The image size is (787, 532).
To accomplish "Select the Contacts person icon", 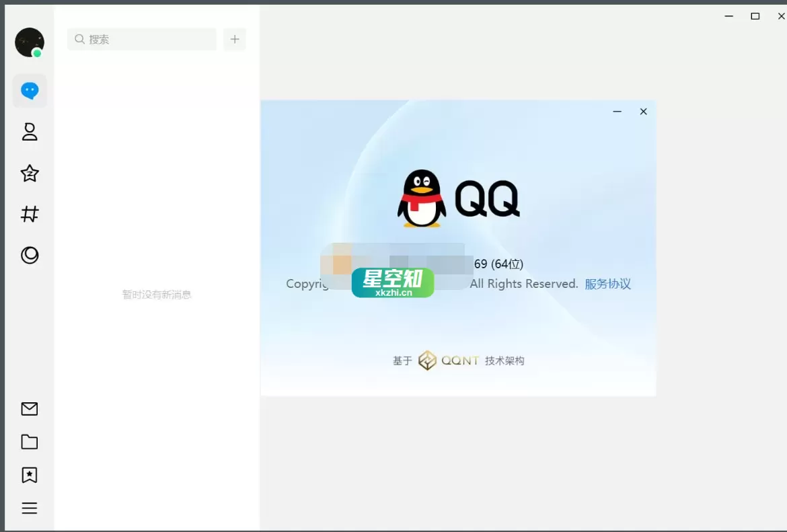I will pos(29,132).
